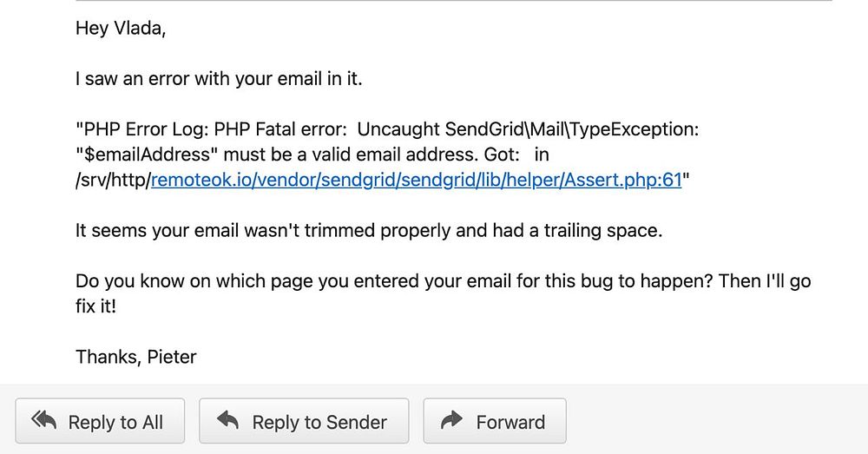Viewport: 868px width, 454px height.
Task: Click the "fix it!" text
Action: coord(95,306)
